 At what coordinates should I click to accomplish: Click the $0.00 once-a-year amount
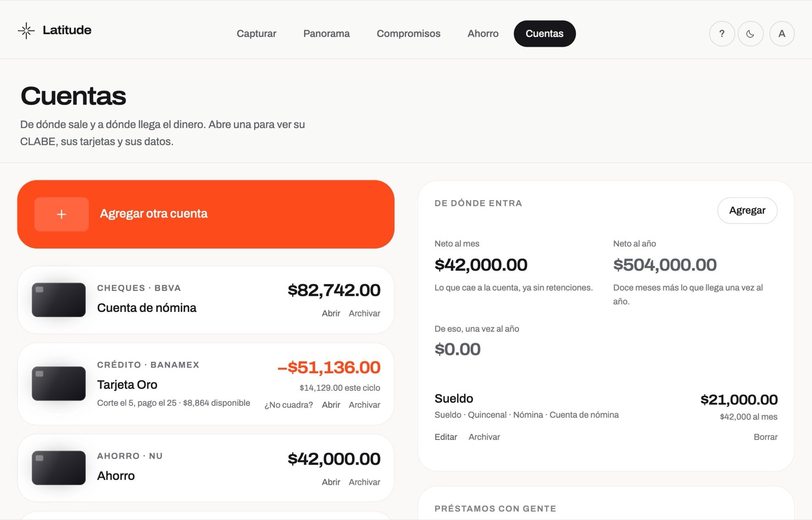[458, 350]
